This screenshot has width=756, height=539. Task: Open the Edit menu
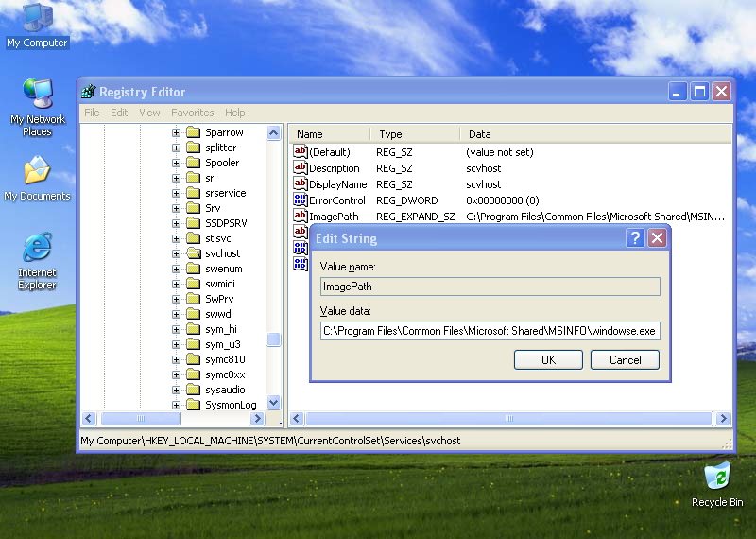(x=119, y=113)
